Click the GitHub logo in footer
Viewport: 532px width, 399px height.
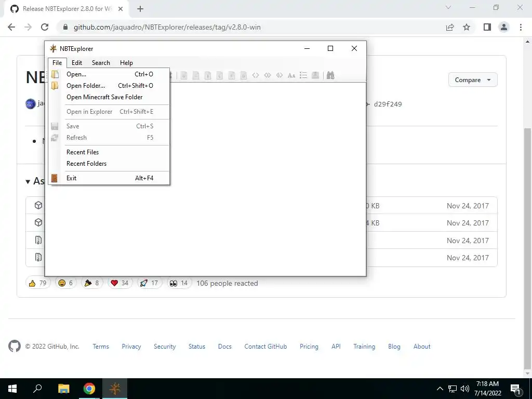pyautogui.click(x=14, y=346)
